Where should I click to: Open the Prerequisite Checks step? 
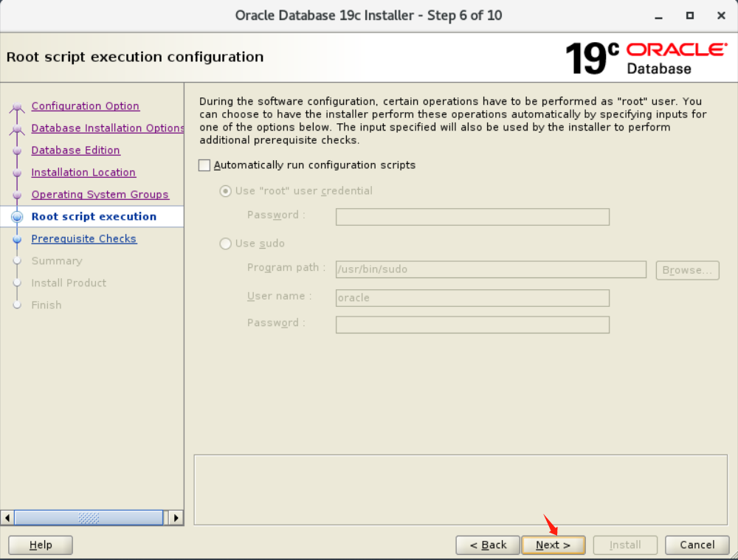click(84, 238)
